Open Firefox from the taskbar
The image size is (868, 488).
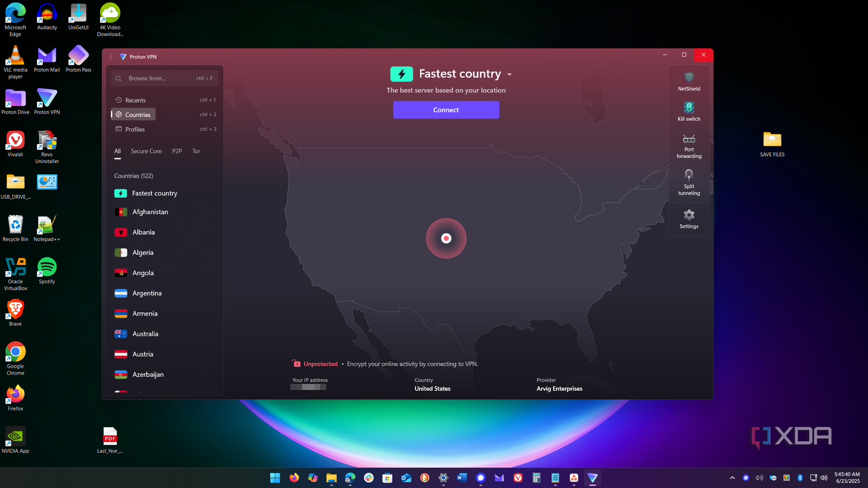(x=294, y=478)
